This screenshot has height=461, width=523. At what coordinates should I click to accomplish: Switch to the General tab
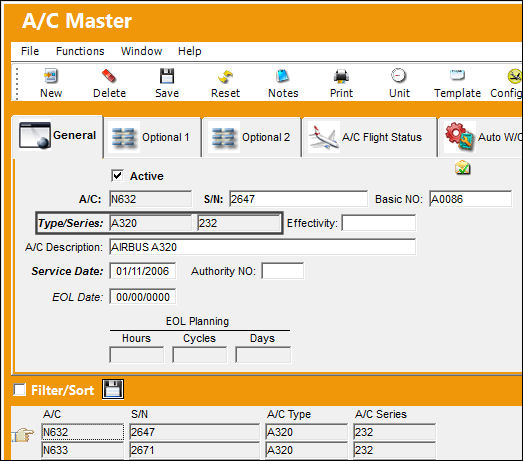click(x=57, y=136)
